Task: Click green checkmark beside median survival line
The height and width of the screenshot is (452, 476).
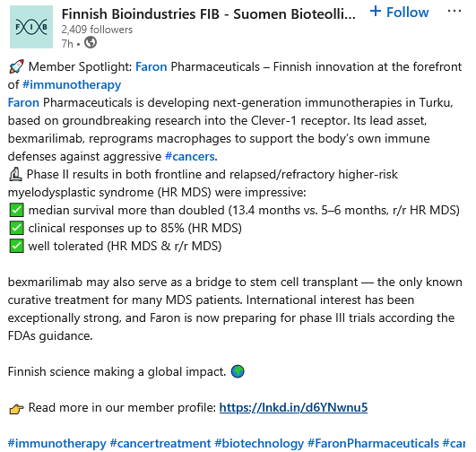Action: (16, 210)
